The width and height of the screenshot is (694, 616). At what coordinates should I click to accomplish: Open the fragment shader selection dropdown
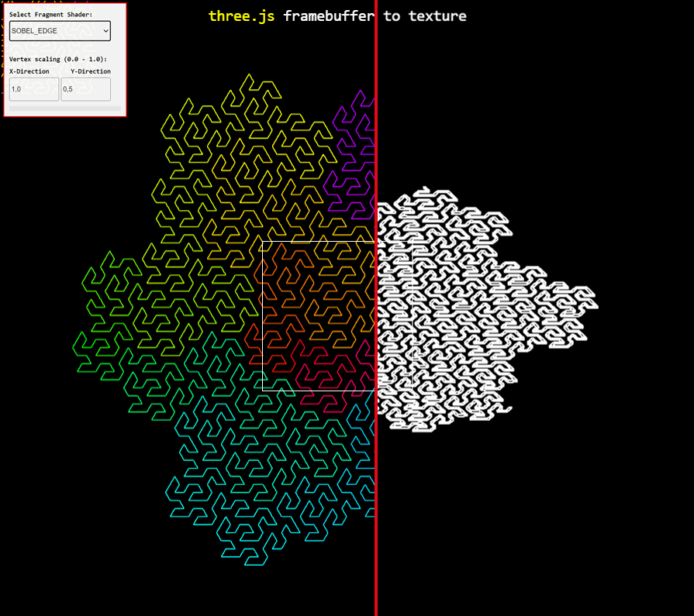60,31
